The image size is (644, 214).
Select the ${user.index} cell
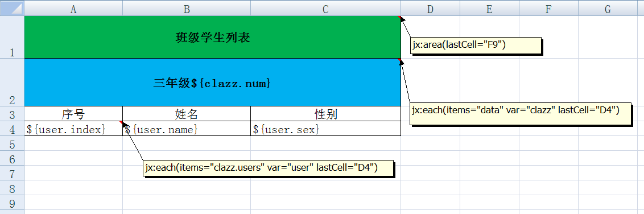(73, 129)
